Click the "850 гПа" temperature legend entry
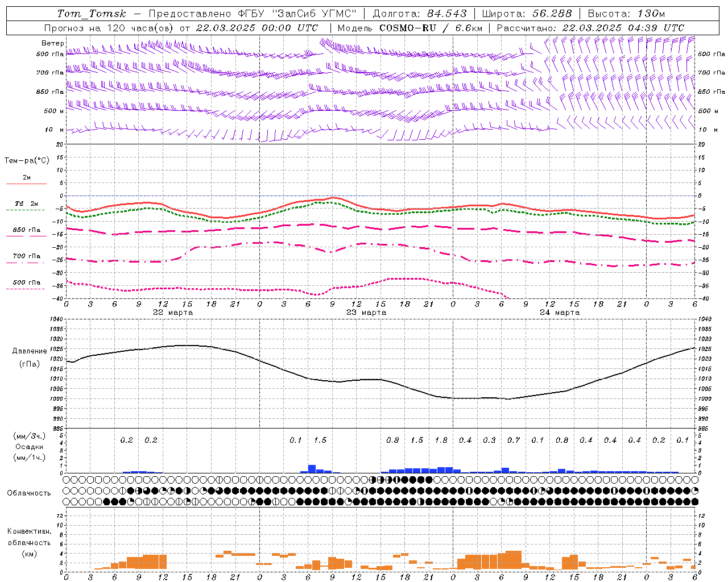This screenshot has width=728, height=582. point(27,230)
